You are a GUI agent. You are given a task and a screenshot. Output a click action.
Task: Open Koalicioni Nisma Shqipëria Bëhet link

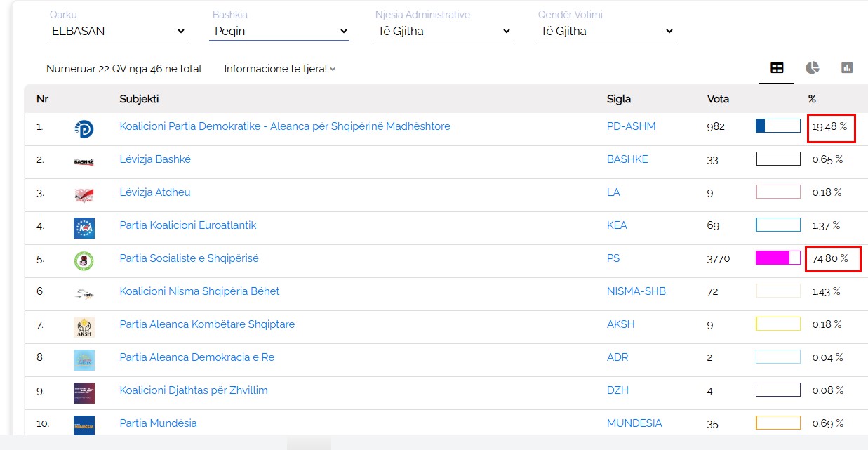tap(199, 291)
